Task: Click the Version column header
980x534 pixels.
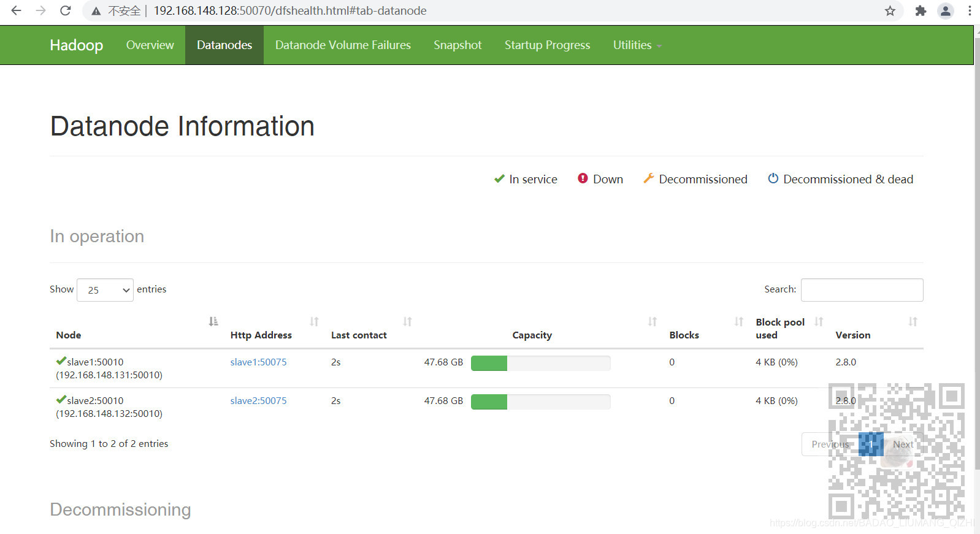Action: [x=852, y=335]
